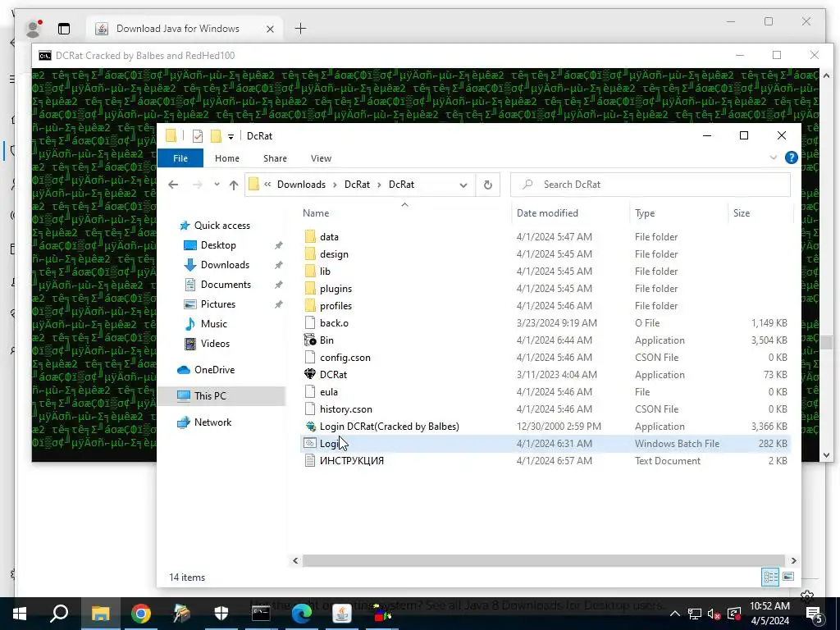Click the back.o file icon
The width and height of the screenshot is (840, 630).
[310, 322]
